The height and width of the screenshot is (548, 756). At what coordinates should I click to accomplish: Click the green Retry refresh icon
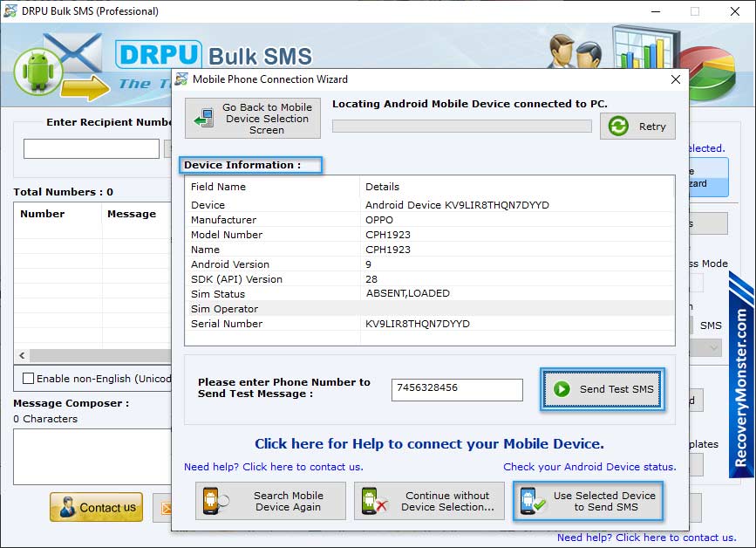pos(618,127)
